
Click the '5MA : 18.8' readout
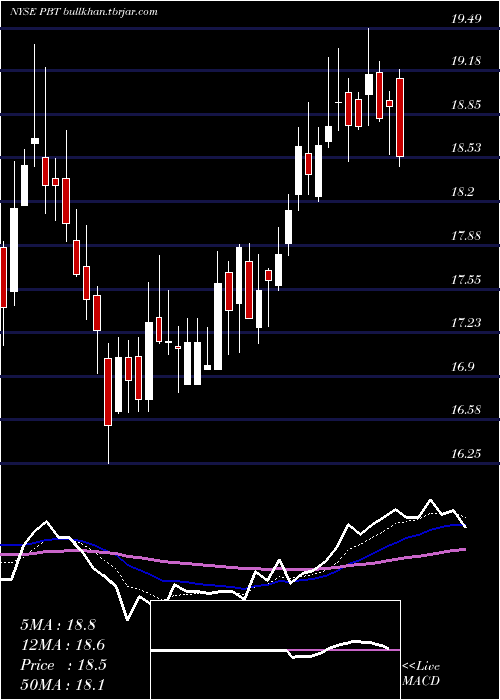tap(58, 625)
